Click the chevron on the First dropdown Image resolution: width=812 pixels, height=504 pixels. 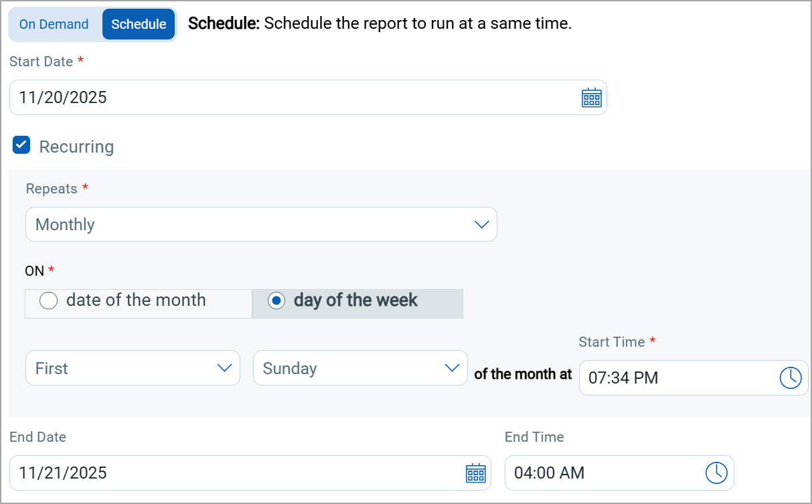click(224, 368)
